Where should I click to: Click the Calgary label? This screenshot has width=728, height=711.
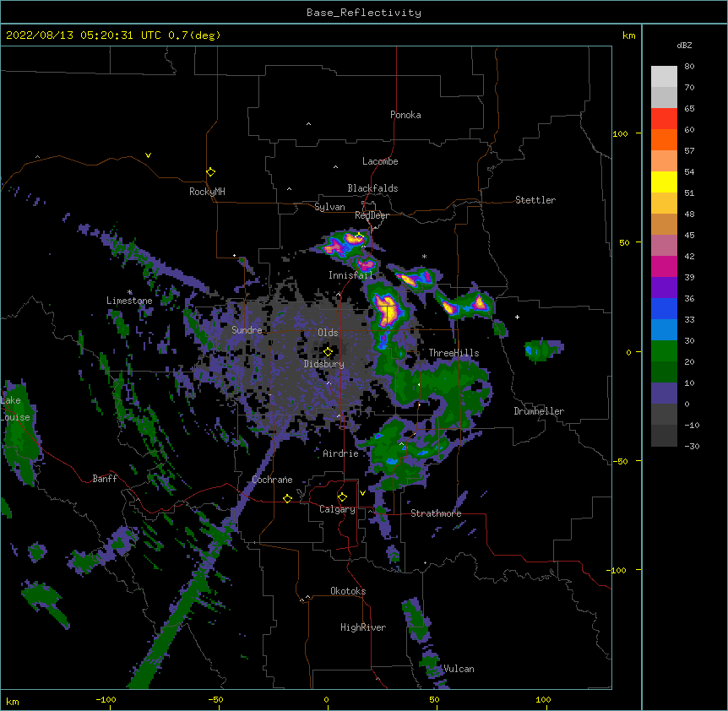pyautogui.click(x=337, y=509)
